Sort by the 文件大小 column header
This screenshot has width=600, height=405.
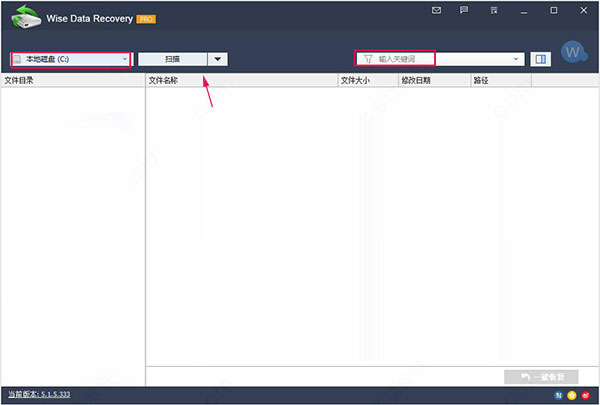368,80
